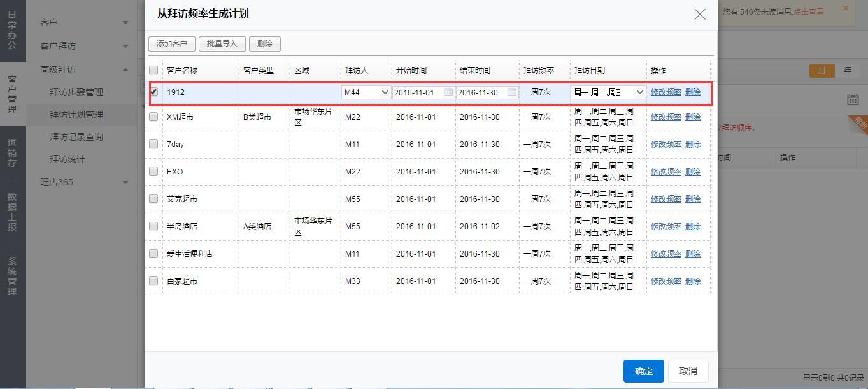This screenshot has width=868, height=389.
Task: Select the checkbox for 半岛酒店
Action: [153, 226]
